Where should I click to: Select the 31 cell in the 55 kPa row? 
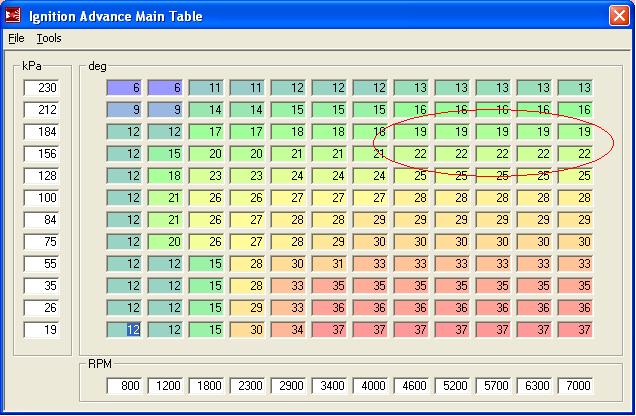(329, 264)
